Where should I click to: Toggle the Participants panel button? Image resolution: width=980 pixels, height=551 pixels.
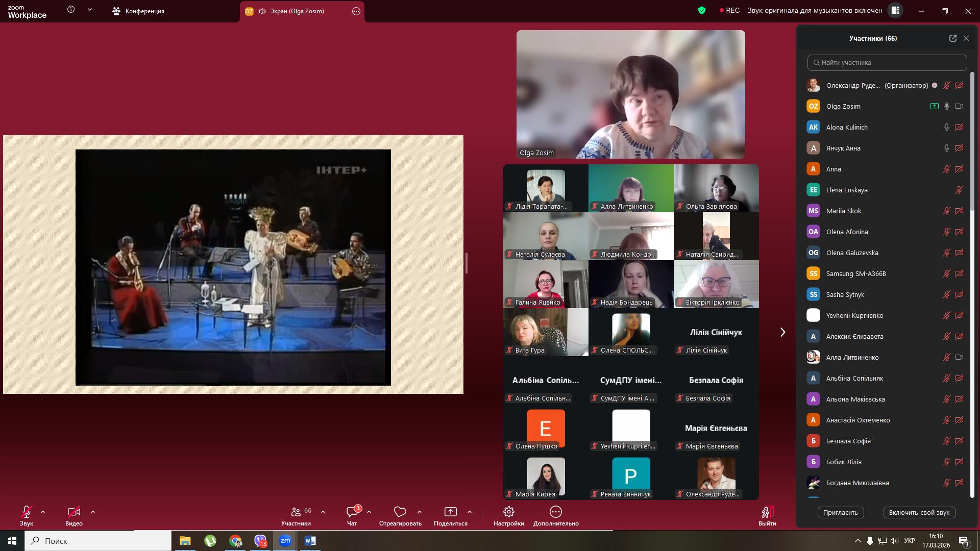[x=296, y=512]
